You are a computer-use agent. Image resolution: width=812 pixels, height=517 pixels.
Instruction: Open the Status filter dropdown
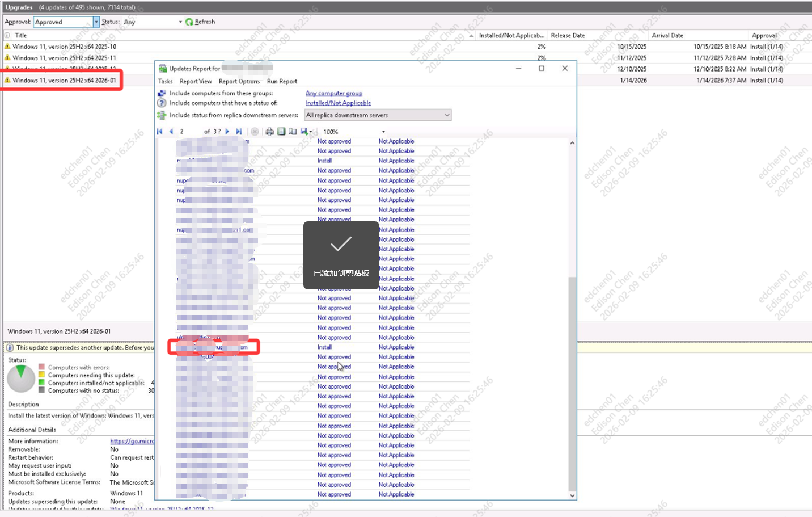coord(180,22)
